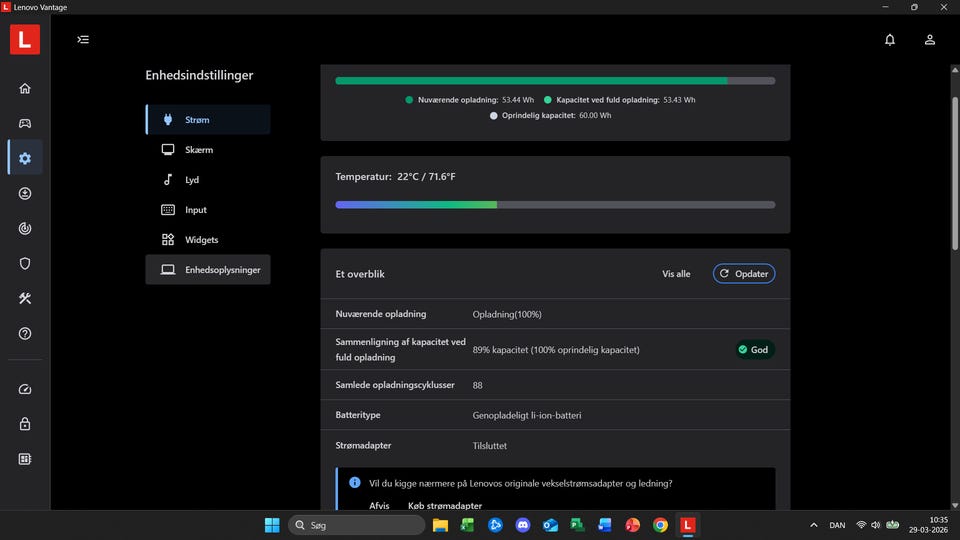Collapse the navigation menu toggle icon

83,40
